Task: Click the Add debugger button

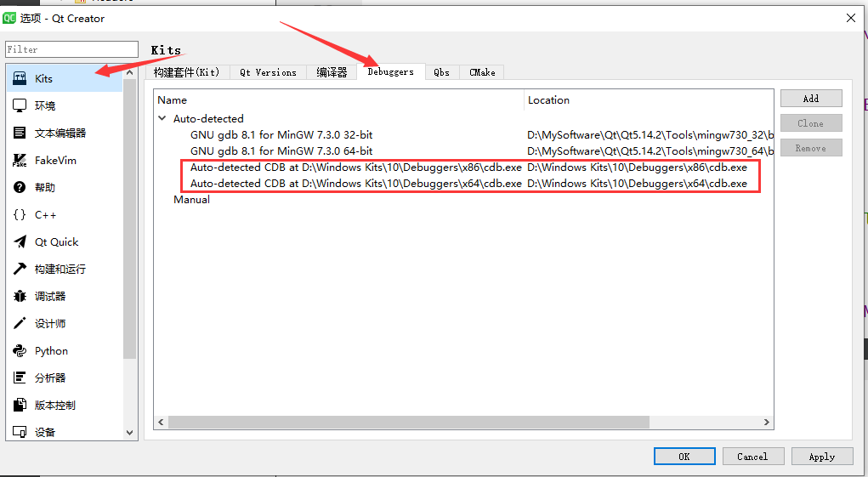Action: click(811, 99)
